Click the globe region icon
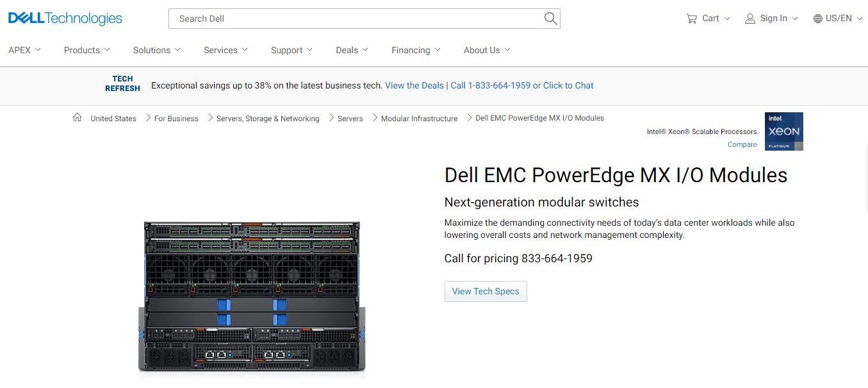Viewport: 868px width, 388px height. 818,19
